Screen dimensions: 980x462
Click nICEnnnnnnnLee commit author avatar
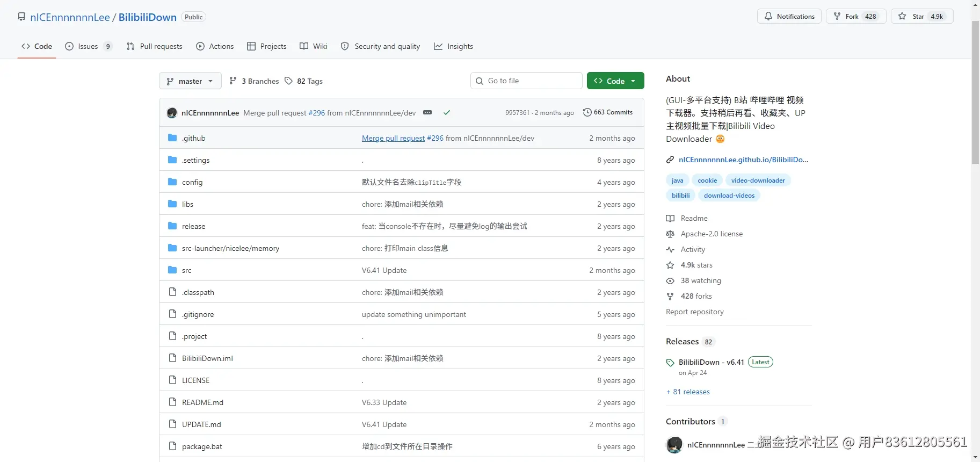pyautogui.click(x=172, y=113)
